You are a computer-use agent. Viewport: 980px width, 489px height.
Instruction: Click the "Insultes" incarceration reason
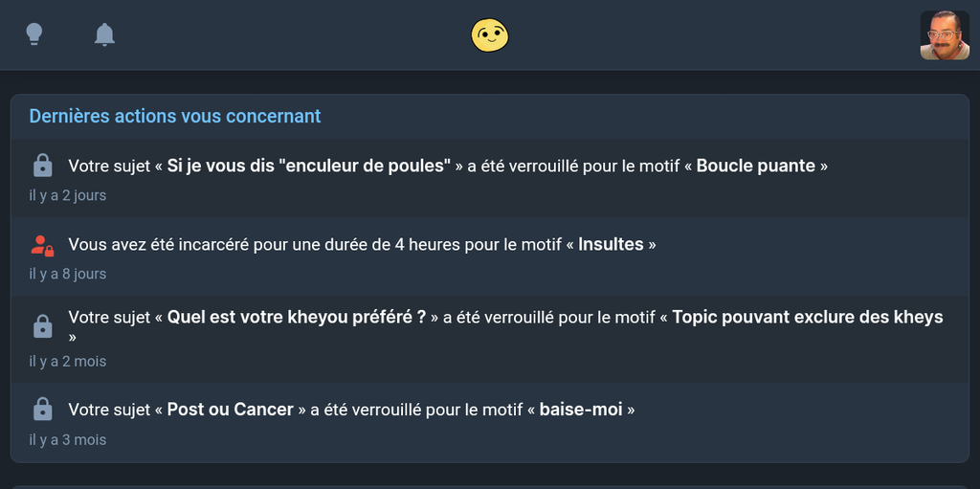pos(611,244)
